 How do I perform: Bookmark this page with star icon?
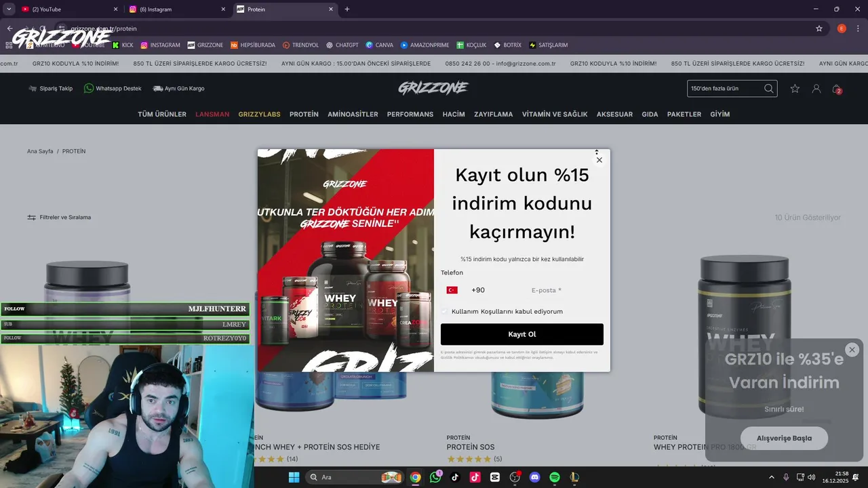pos(819,28)
